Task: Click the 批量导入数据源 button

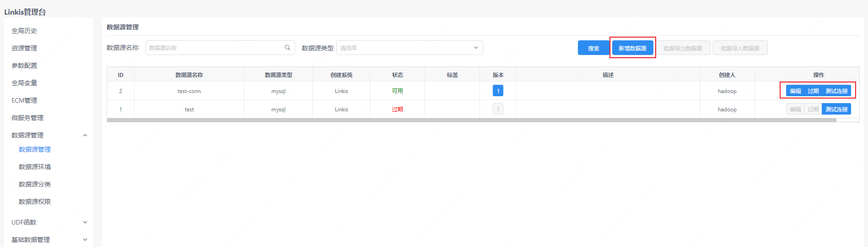Action: [x=740, y=48]
